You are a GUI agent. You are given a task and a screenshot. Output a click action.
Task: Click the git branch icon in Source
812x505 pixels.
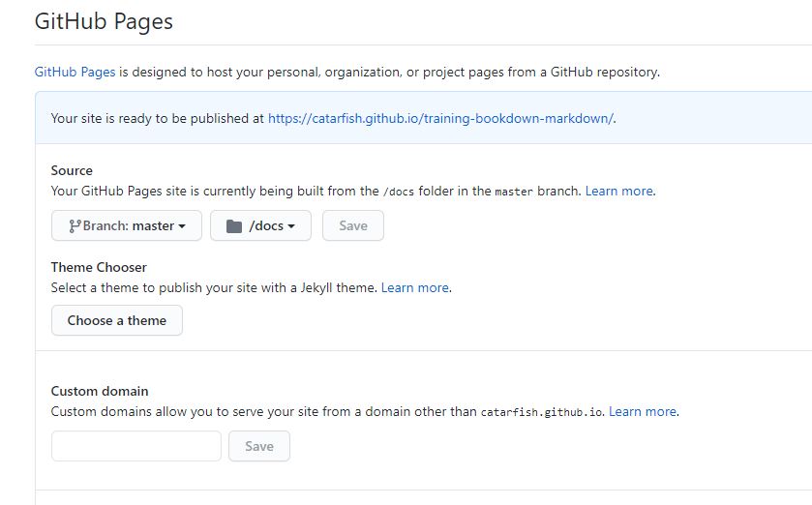[x=75, y=225]
